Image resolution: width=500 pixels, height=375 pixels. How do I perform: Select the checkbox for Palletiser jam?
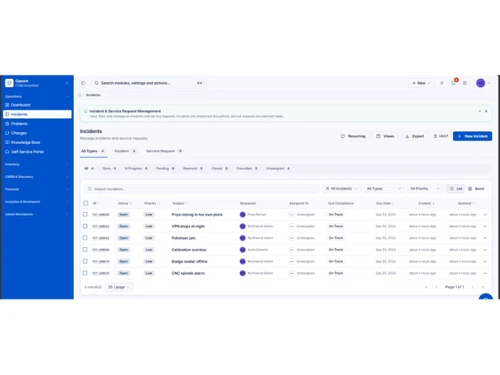85,238
